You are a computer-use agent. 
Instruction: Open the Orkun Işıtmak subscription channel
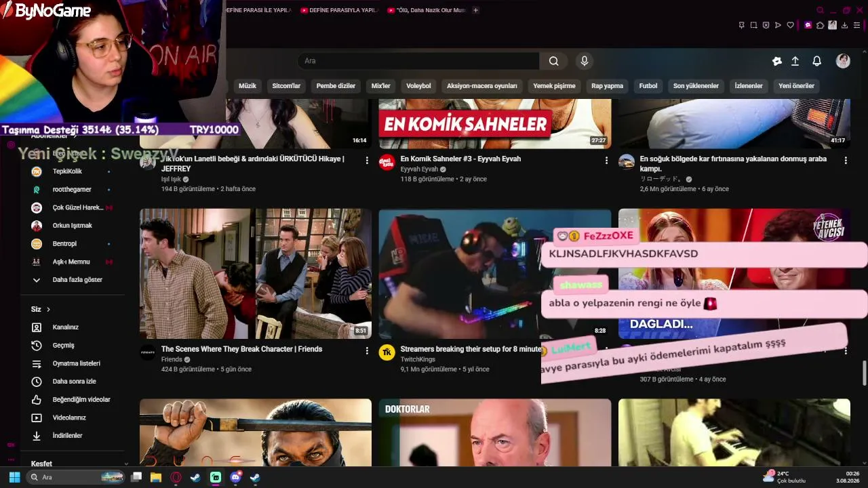coord(73,226)
